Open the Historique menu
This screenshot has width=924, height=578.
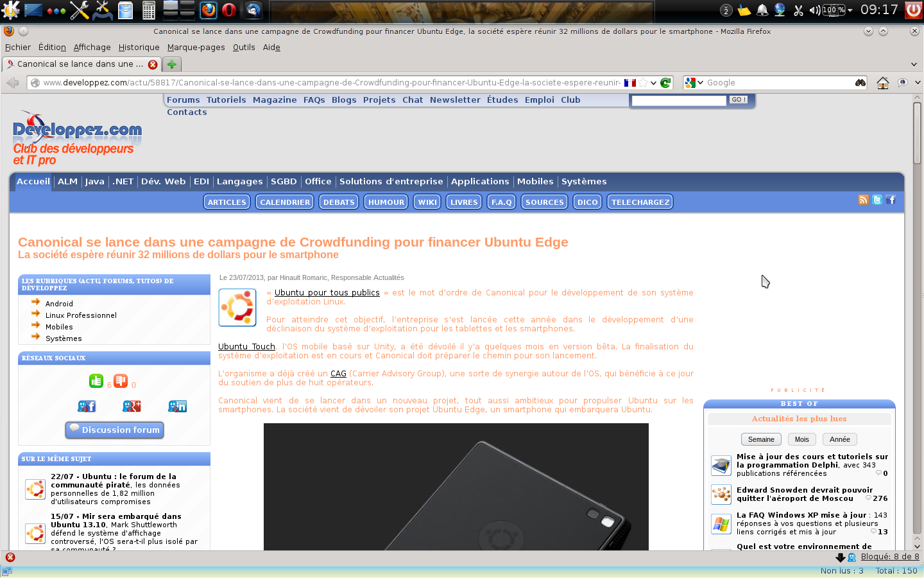[139, 48]
